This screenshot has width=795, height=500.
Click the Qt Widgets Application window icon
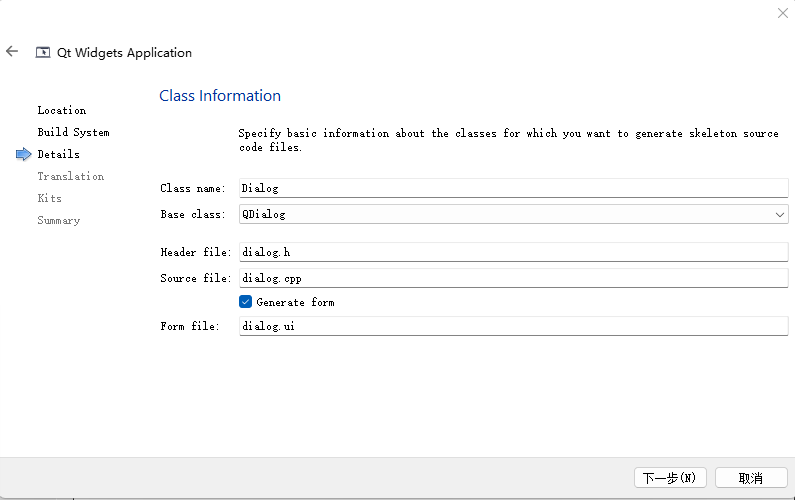coord(43,52)
